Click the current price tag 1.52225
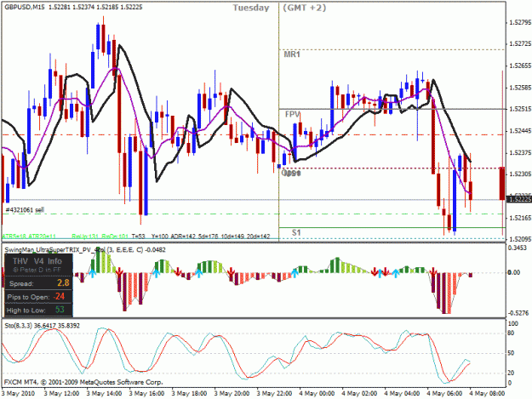Screen dimensions: 532x399 pos(518,199)
